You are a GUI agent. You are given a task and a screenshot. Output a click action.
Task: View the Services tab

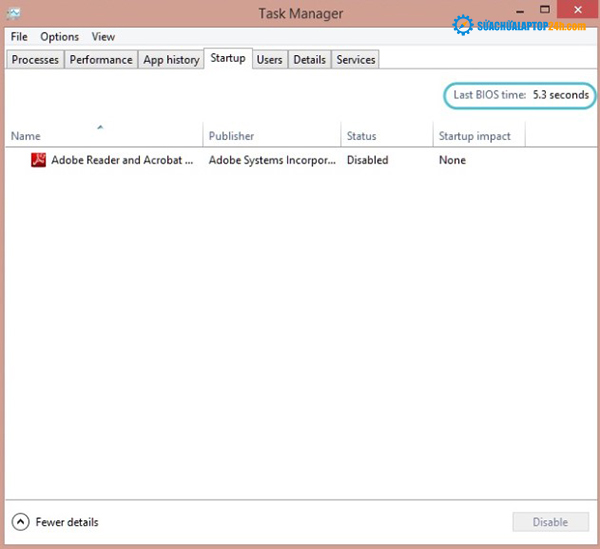[x=355, y=60]
